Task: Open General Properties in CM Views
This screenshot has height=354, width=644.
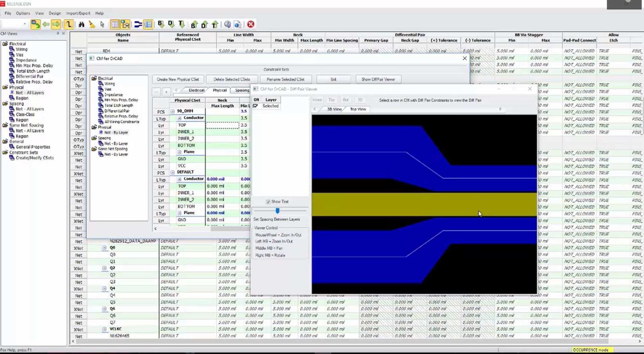Action: (33, 147)
